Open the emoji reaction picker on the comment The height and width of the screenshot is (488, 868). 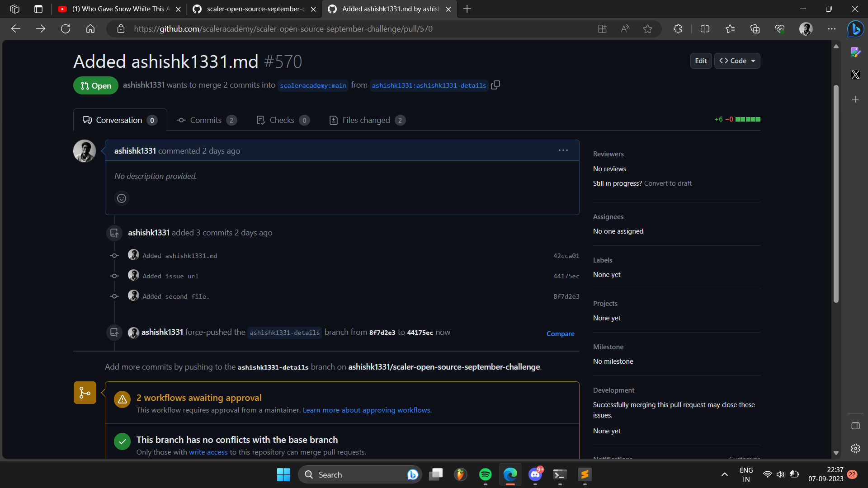[121, 198]
